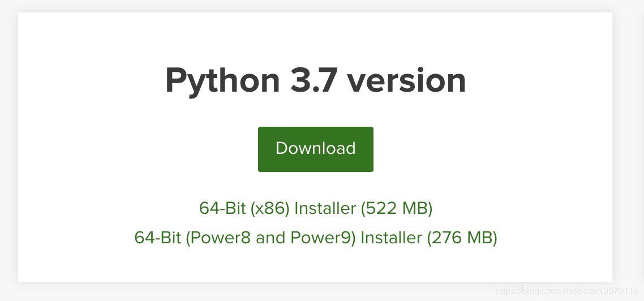Click the word "Download" on the green button
The width and height of the screenshot is (644, 301).
315,148
